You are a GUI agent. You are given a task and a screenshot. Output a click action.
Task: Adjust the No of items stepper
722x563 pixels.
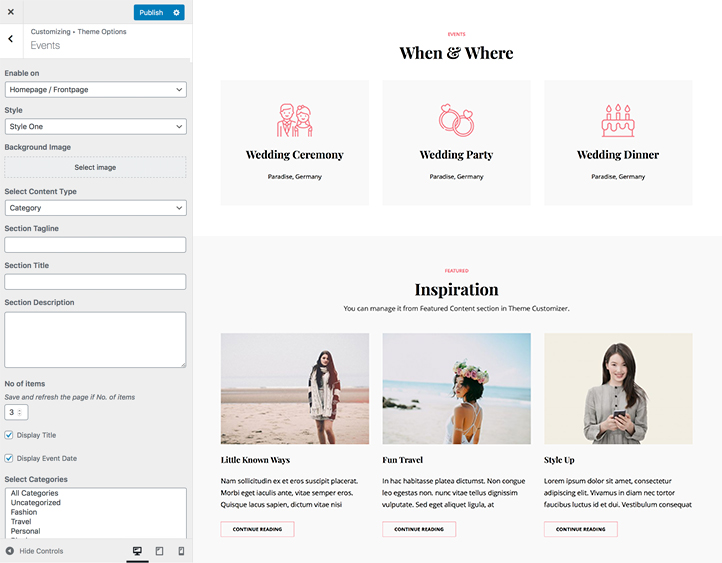(x=17, y=412)
